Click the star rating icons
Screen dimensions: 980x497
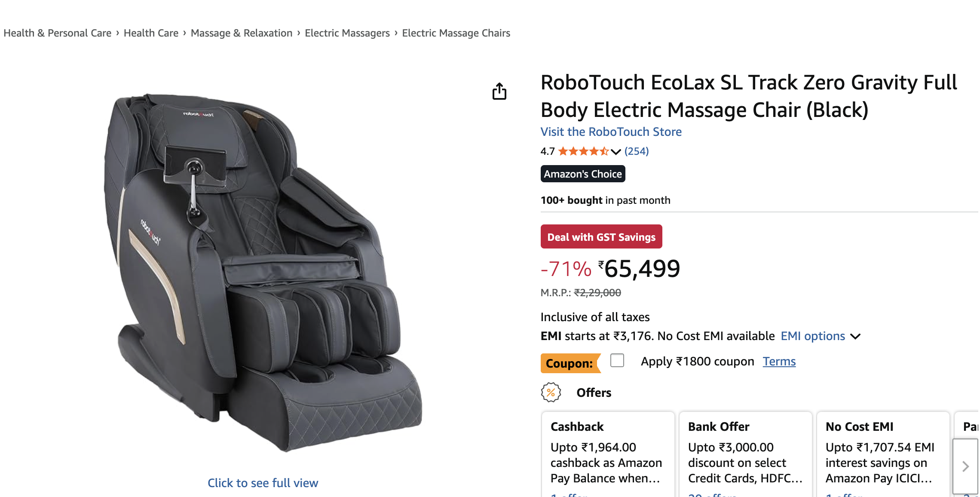click(x=583, y=151)
